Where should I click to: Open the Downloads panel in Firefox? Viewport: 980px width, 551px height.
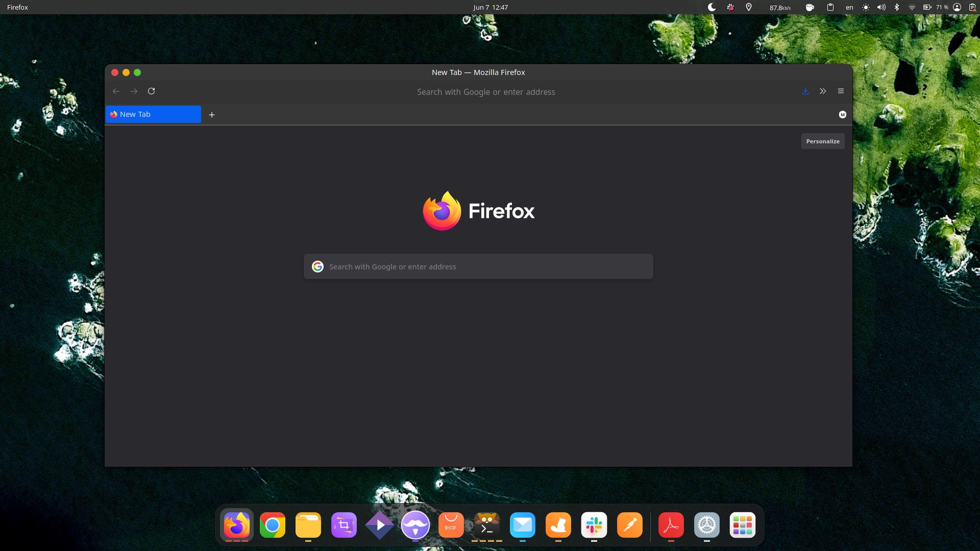pos(805,91)
